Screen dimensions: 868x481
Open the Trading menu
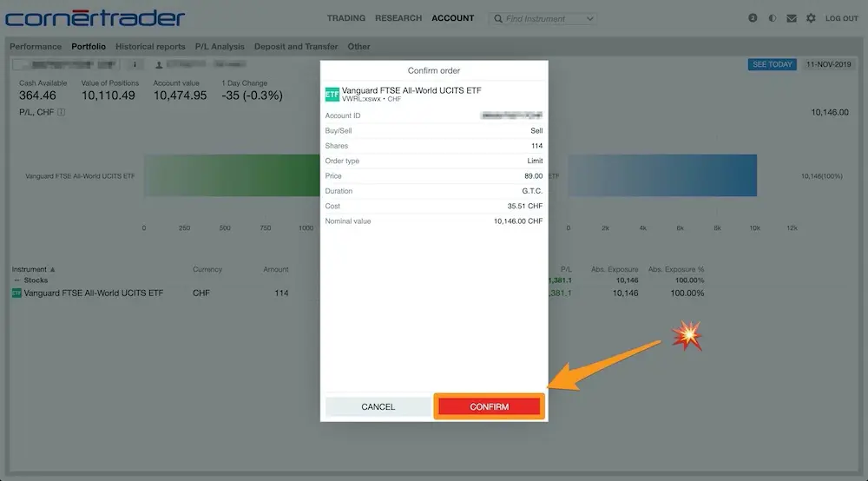coord(346,18)
